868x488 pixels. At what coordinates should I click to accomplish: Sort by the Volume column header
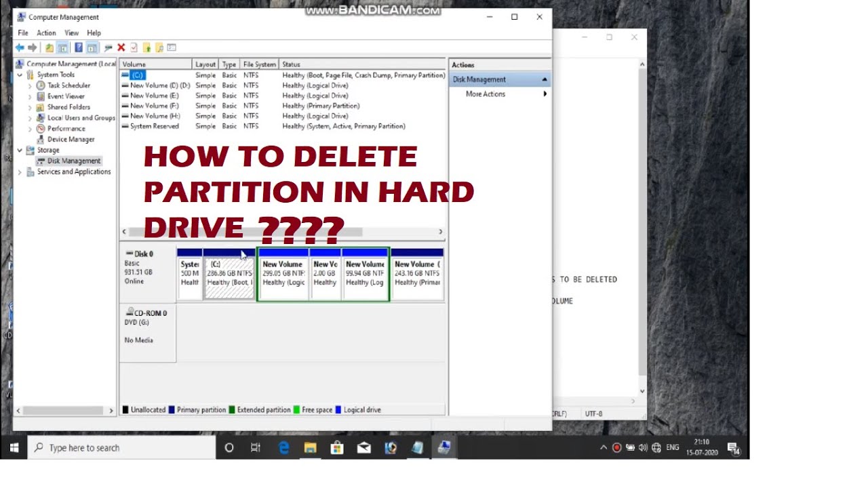point(156,64)
